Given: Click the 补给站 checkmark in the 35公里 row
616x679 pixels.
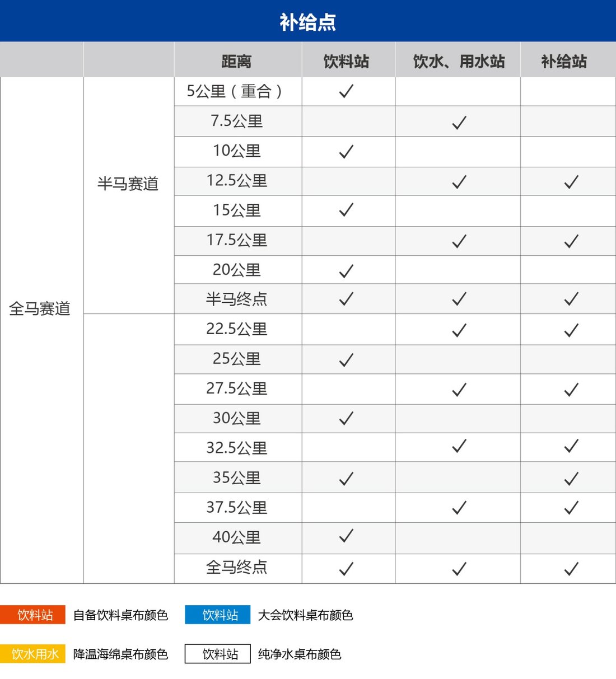Looking at the screenshot, I should pyautogui.click(x=571, y=479).
